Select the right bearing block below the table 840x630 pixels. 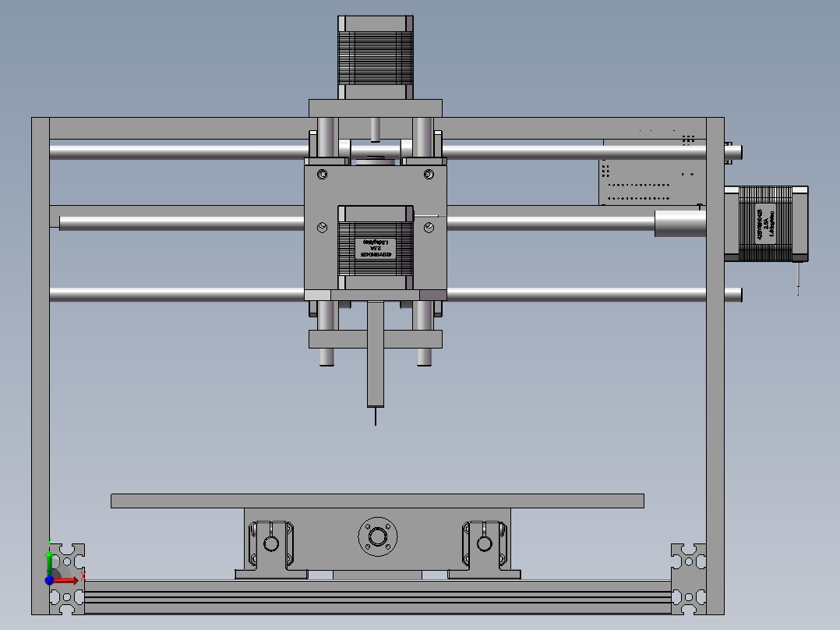pos(485,542)
